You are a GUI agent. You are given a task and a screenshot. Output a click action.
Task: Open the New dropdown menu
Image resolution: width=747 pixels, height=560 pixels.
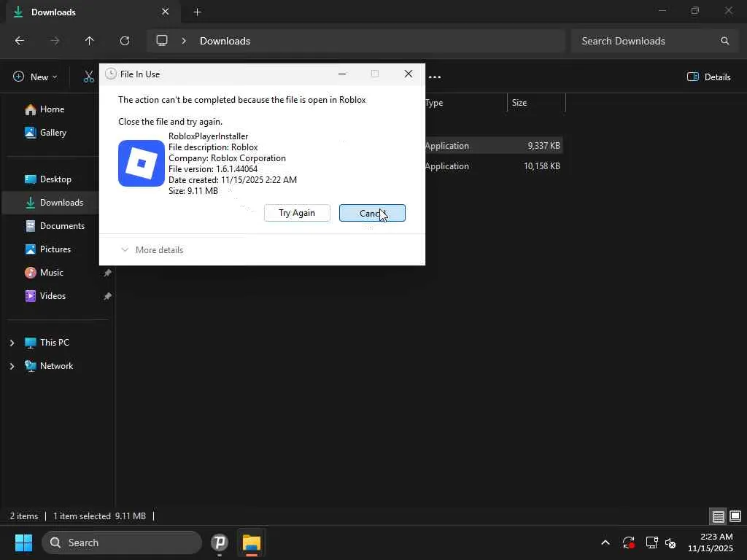pos(35,77)
